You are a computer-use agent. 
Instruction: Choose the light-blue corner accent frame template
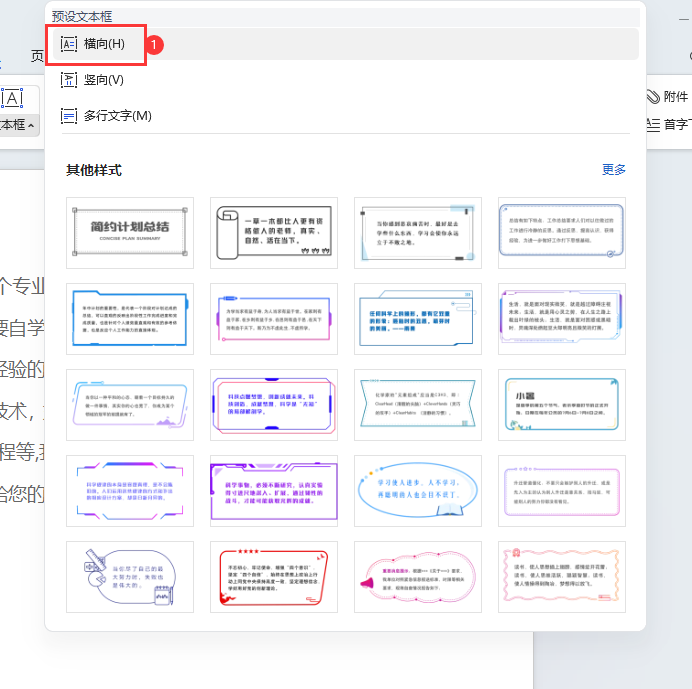417,233
